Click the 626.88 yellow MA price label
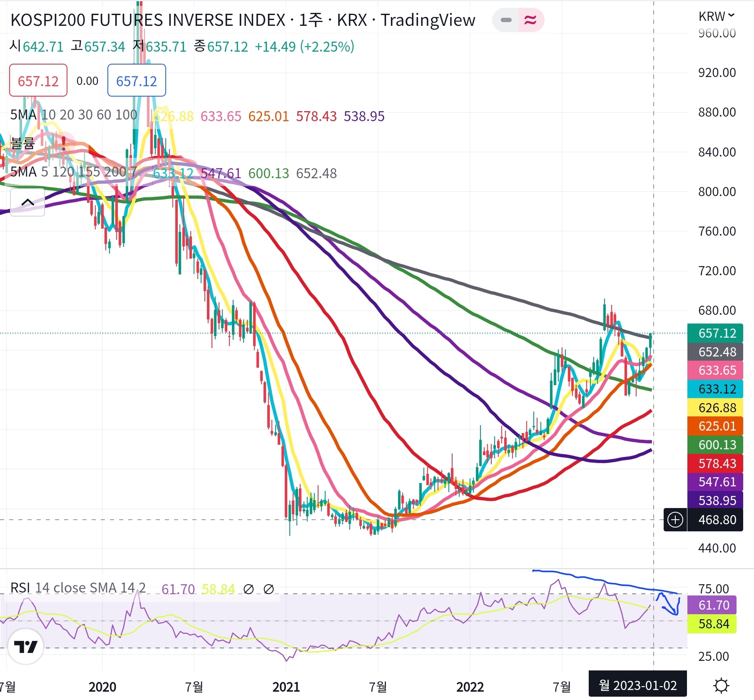 (715, 408)
